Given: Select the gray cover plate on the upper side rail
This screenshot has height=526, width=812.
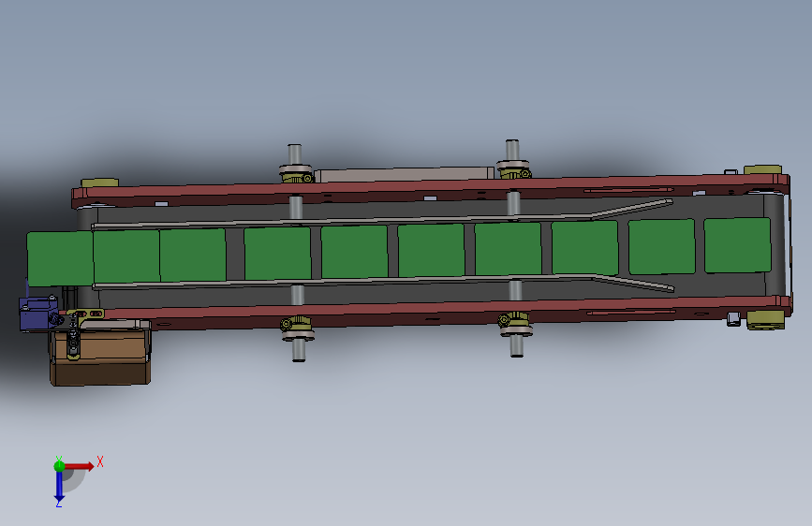Looking at the screenshot, I should click(405, 174).
